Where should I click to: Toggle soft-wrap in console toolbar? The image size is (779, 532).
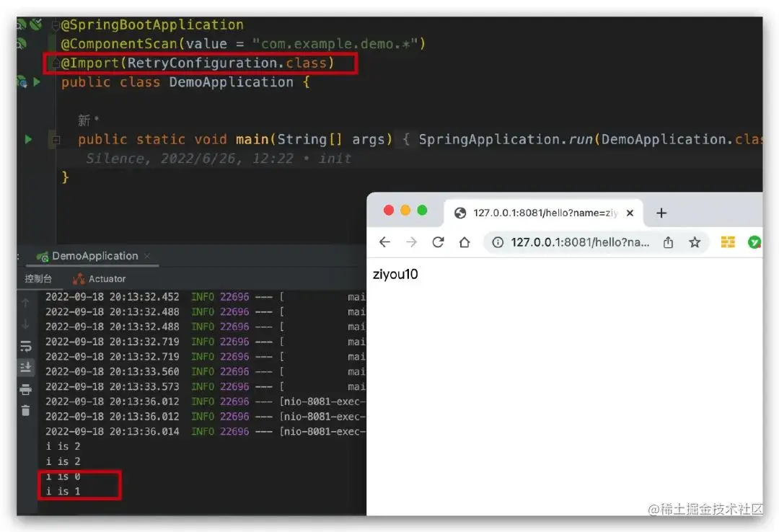(x=26, y=346)
